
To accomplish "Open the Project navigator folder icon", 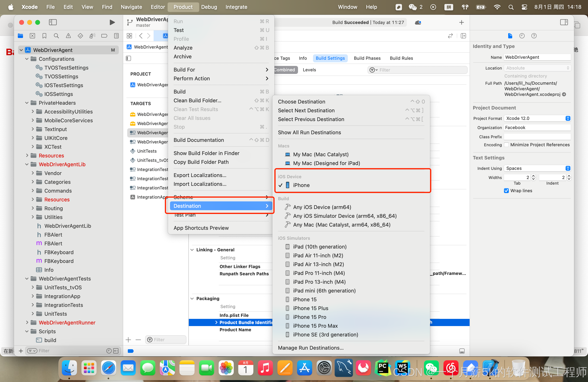I will click(20, 36).
